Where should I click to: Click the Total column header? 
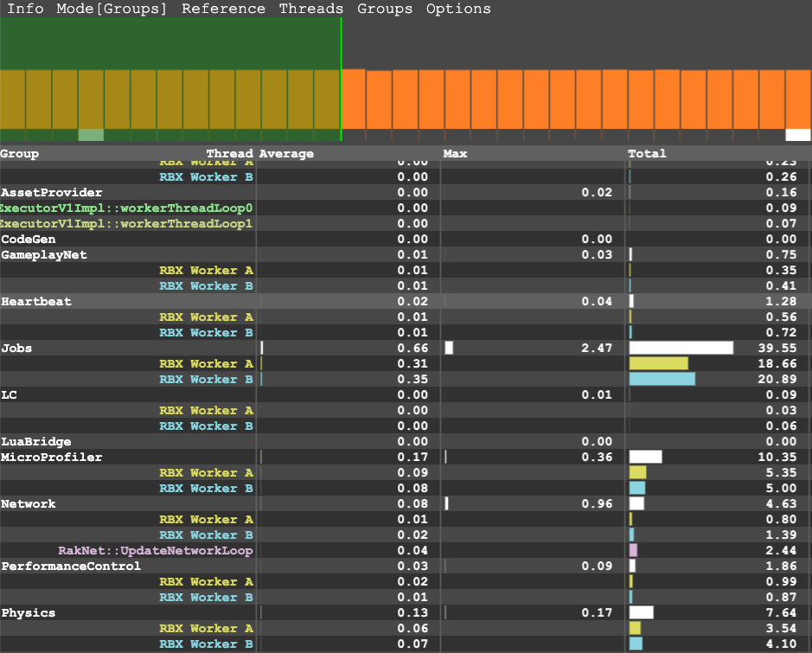coord(647,154)
